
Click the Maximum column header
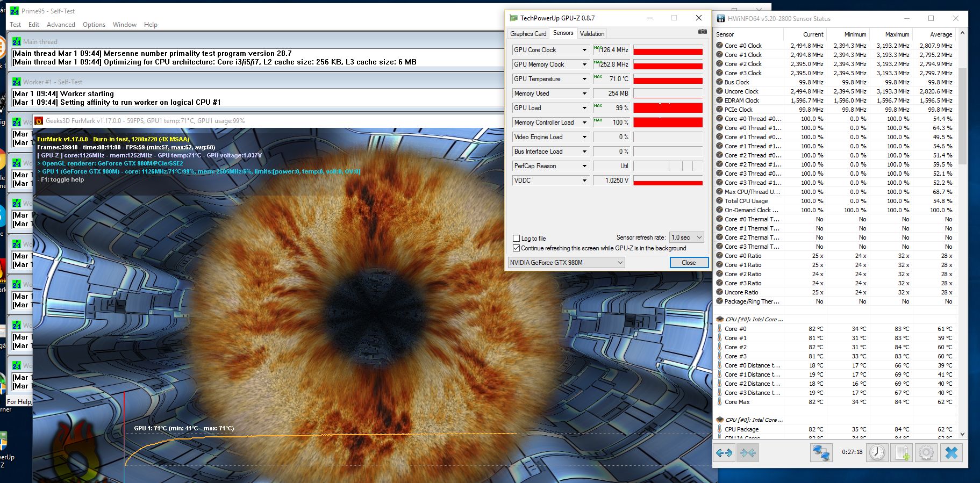coord(897,34)
